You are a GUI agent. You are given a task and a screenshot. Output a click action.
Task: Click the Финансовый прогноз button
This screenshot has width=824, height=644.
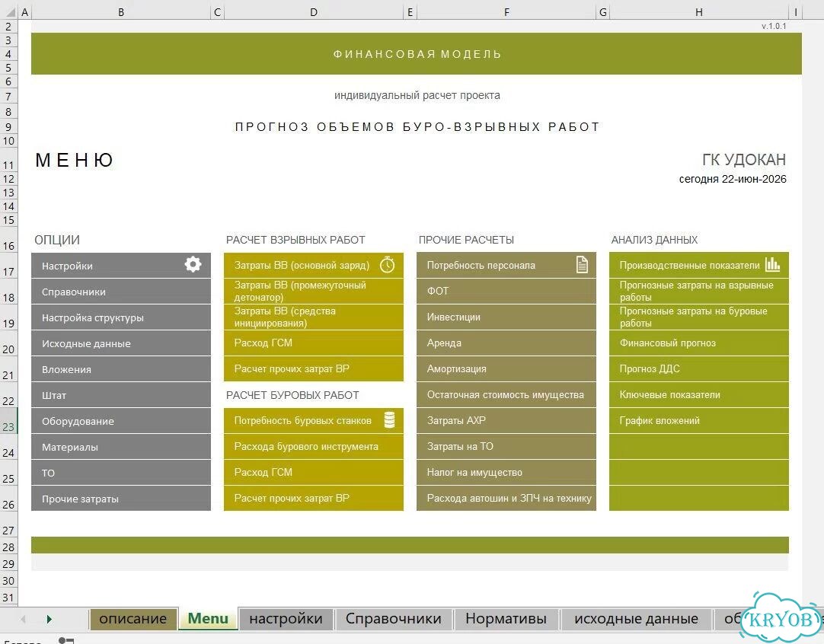coord(699,343)
